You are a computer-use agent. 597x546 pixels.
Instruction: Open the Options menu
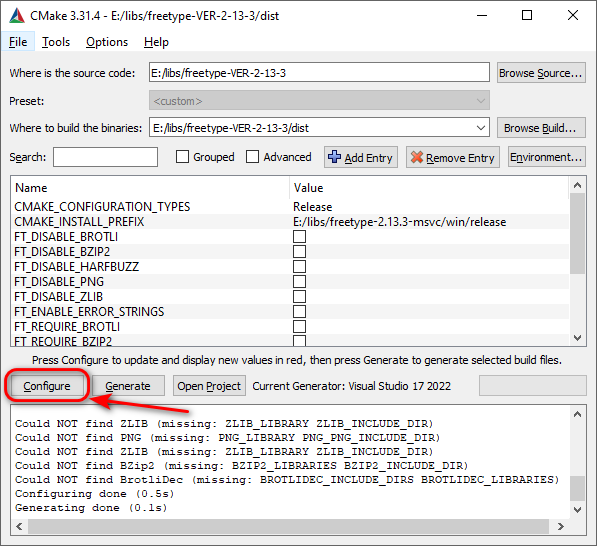[107, 42]
